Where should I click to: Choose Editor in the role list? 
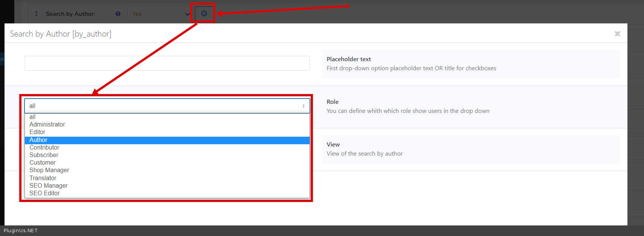(37, 132)
